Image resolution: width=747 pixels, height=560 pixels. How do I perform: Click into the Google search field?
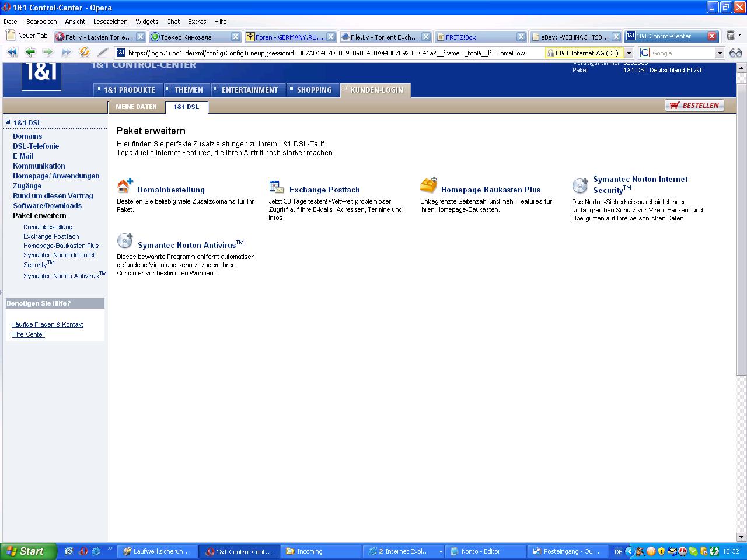coord(683,53)
